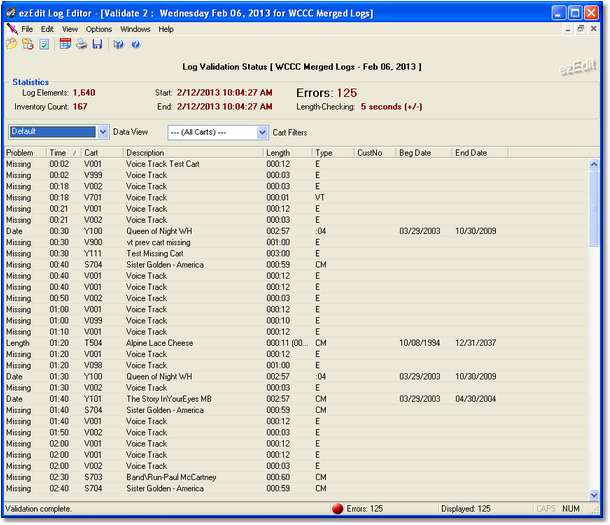Click the Displayed: 125 status bar entry

466,509
